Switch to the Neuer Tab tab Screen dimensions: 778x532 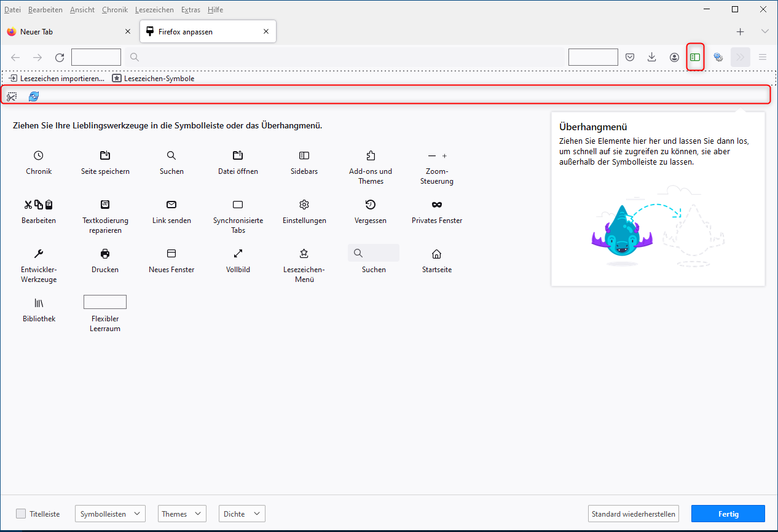[x=69, y=32]
